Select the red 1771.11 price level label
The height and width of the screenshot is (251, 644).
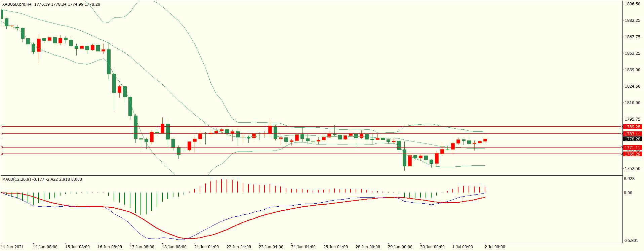pos(632,148)
